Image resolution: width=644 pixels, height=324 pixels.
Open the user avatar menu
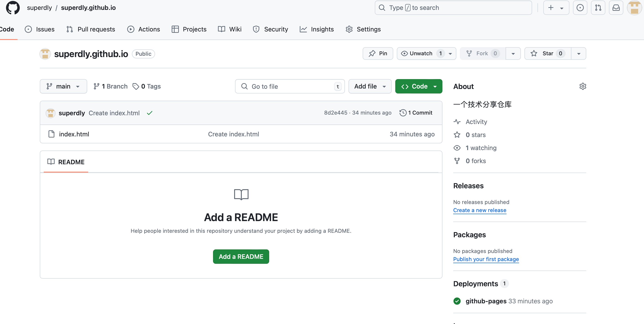634,8
